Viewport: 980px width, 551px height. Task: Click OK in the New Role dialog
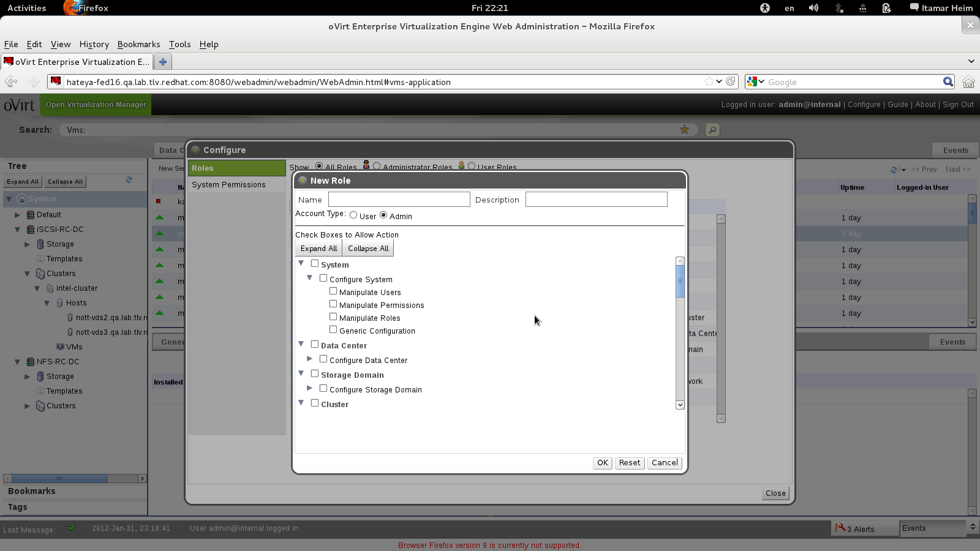pyautogui.click(x=603, y=463)
